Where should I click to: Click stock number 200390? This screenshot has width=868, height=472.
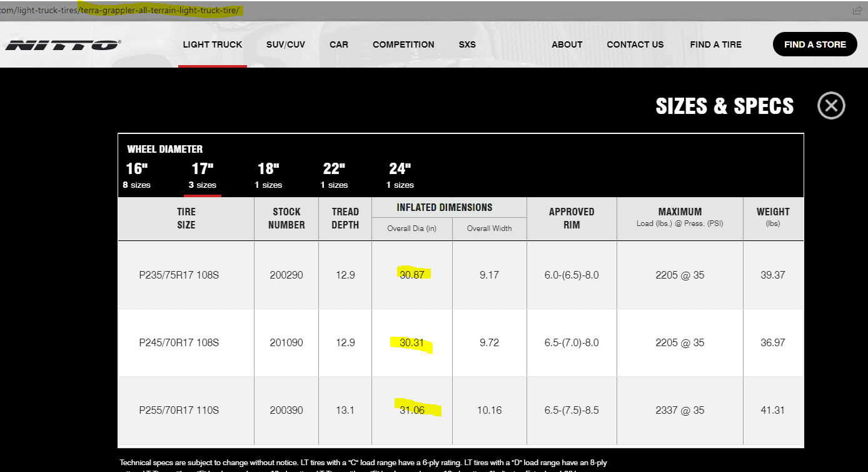tap(286, 410)
